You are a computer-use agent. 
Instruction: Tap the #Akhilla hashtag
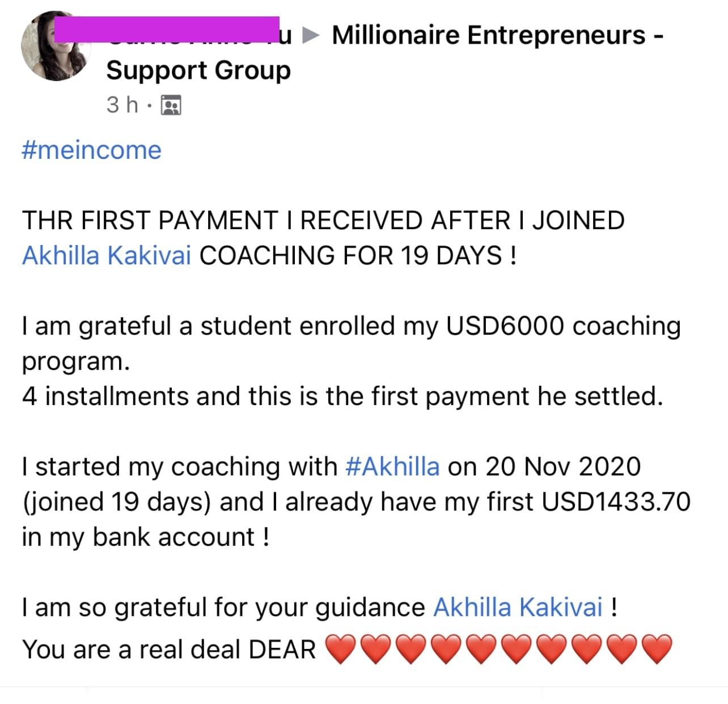point(392,467)
